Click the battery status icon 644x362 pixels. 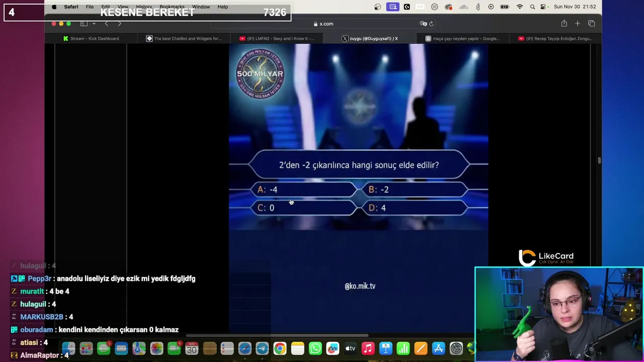pos(505,7)
